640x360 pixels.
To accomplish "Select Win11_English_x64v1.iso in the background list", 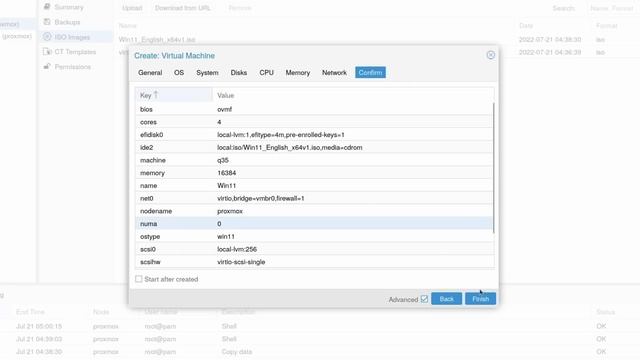I will coord(157,40).
